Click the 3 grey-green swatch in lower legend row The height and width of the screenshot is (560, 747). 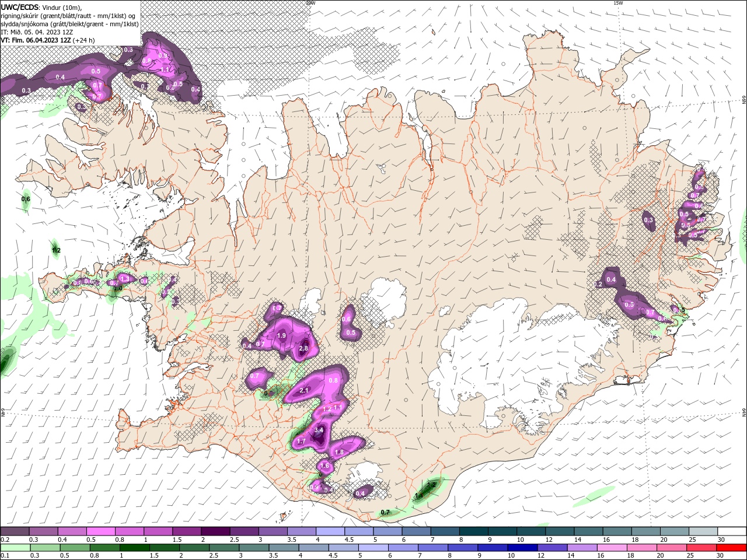pos(253,548)
